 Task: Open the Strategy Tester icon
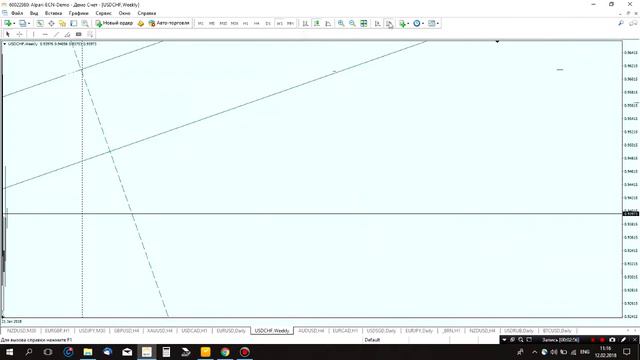point(85,24)
